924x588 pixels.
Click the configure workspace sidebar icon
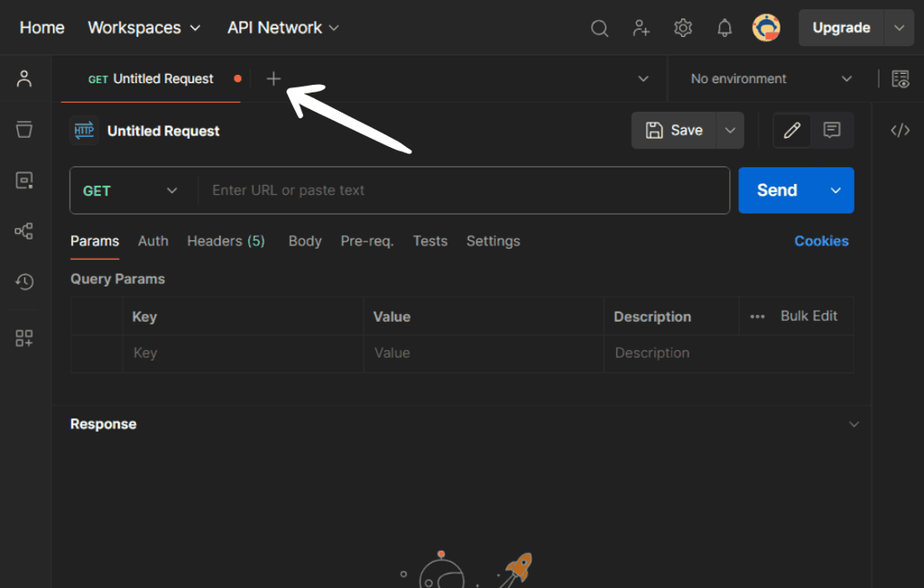coord(24,338)
